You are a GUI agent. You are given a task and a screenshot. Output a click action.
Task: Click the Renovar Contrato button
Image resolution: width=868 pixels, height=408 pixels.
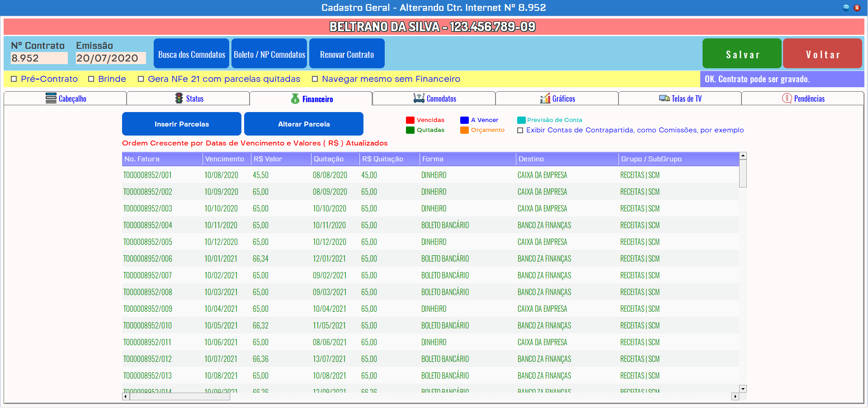click(347, 54)
